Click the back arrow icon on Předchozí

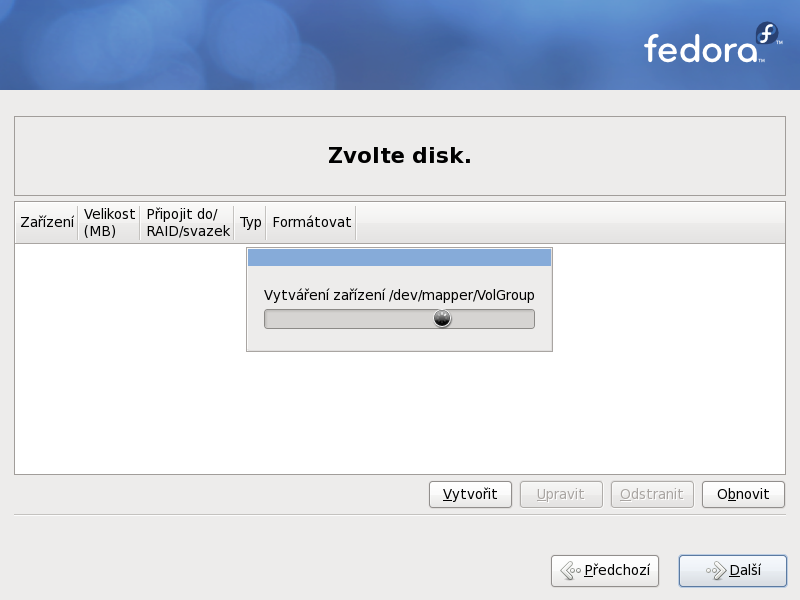(570, 570)
